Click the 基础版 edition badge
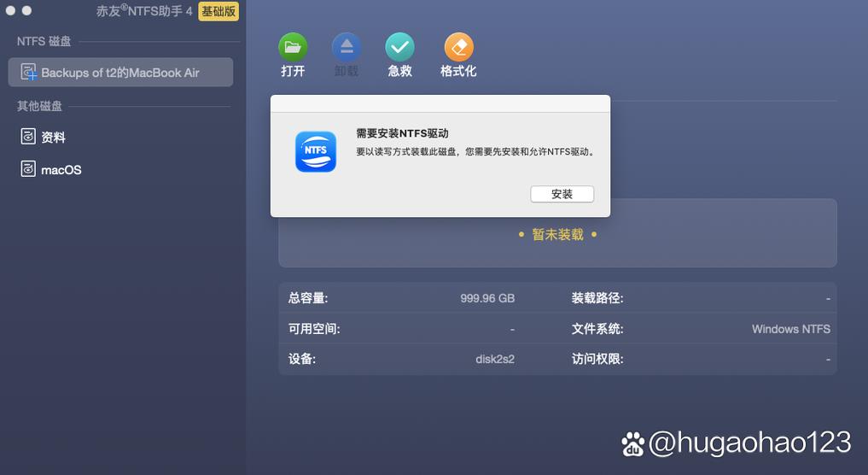The height and width of the screenshot is (475, 868). pos(218,11)
